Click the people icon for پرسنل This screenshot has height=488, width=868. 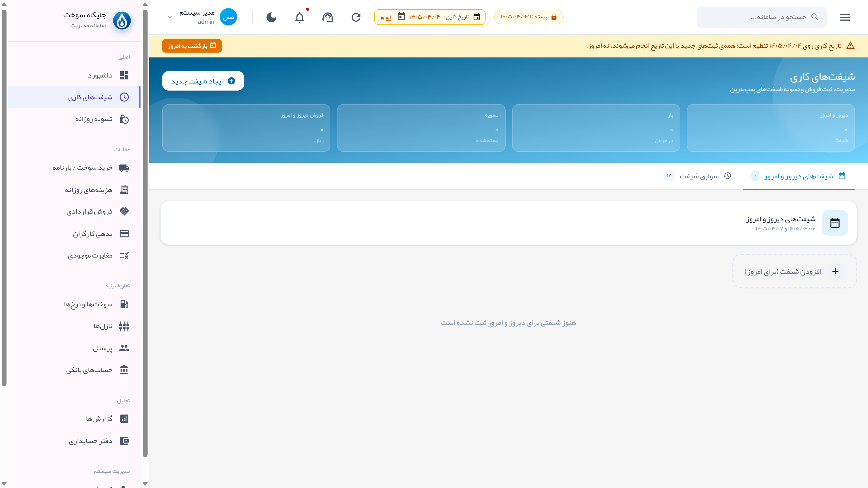click(x=124, y=348)
